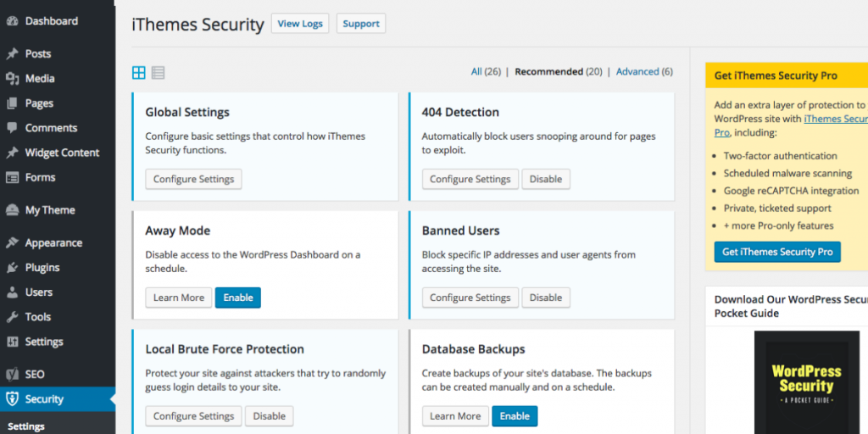
Task: Click the 404 Detection card title
Action: pos(460,113)
